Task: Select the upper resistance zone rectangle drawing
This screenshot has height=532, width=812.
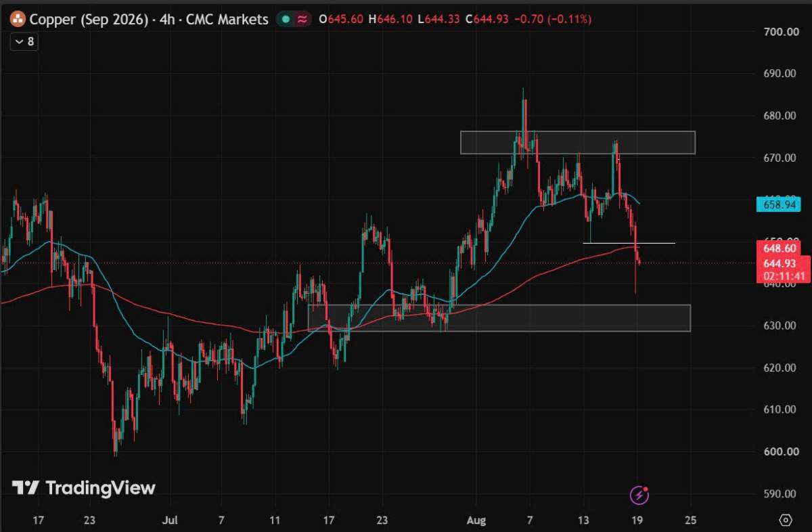Action: [577, 142]
